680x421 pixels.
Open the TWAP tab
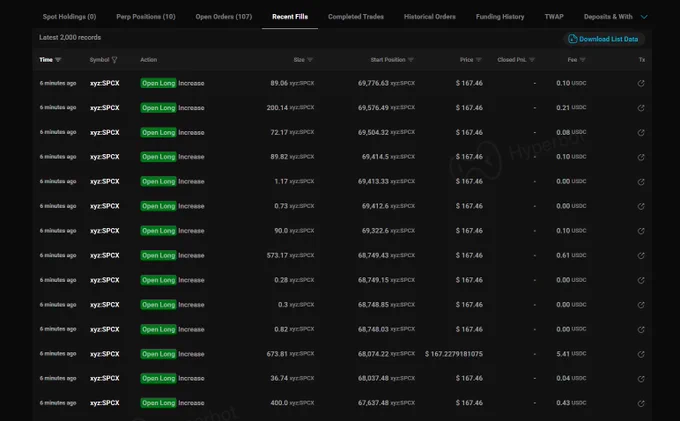(x=554, y=16)
